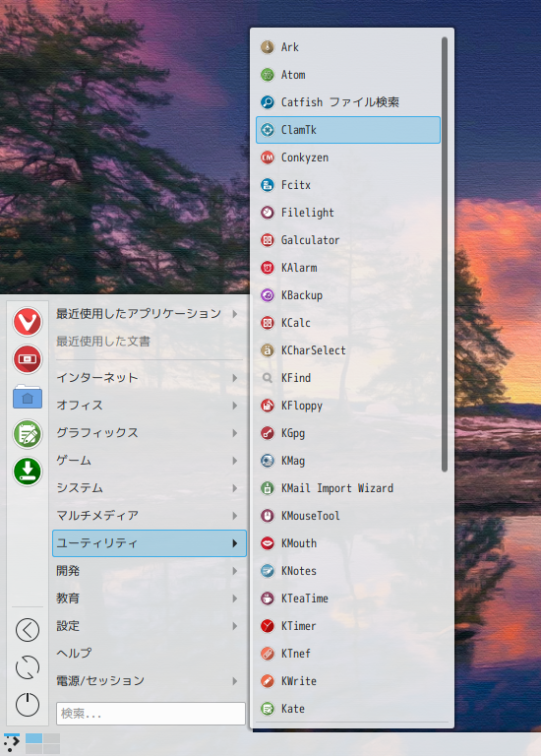Click the circular restart arrows icon
The image size is (541, 756).
[x=28, y=667]
